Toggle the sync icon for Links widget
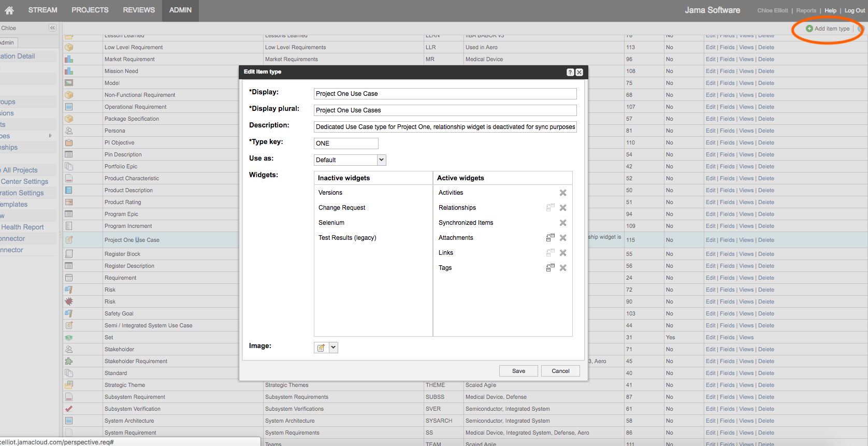This screenshot has height=446, width=868. 551,253
